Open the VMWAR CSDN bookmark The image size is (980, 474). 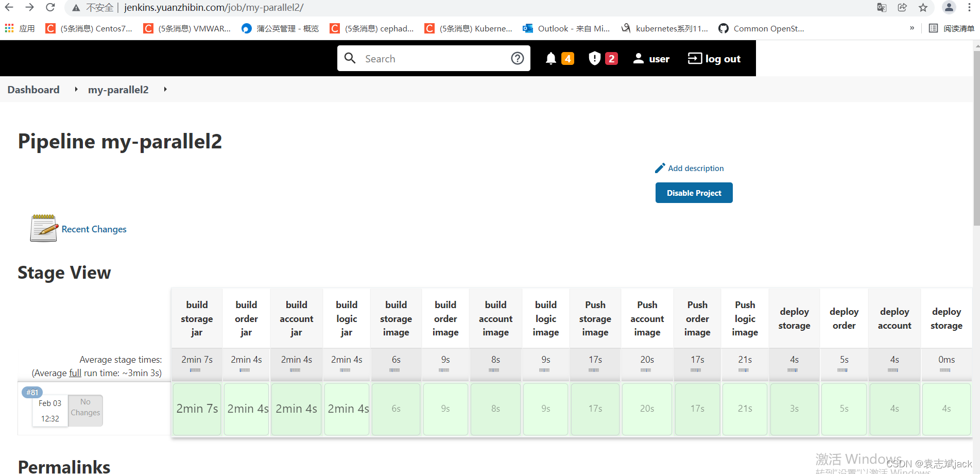187,28
